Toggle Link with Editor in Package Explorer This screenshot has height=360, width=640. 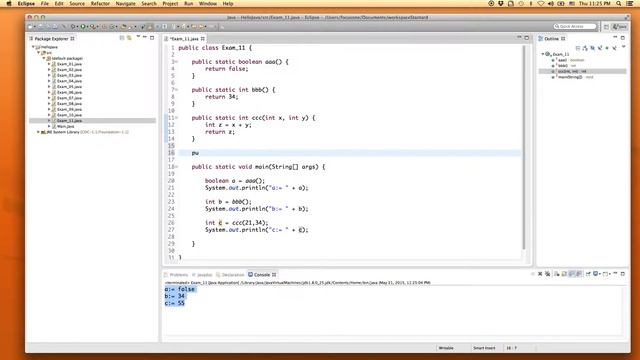[x=129, y=38]
